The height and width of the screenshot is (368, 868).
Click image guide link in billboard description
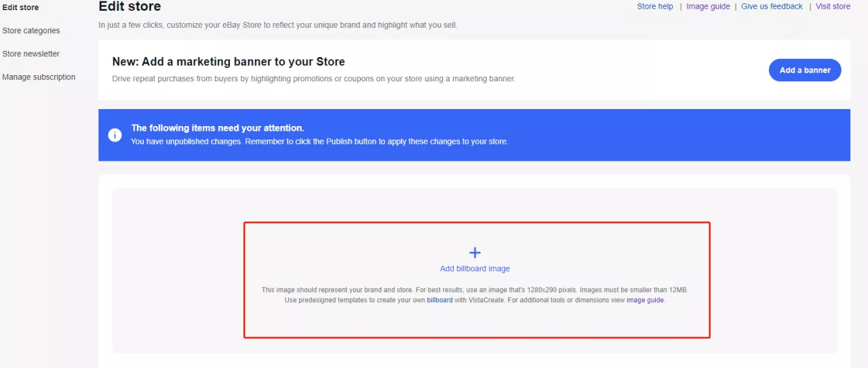(645, 300)
